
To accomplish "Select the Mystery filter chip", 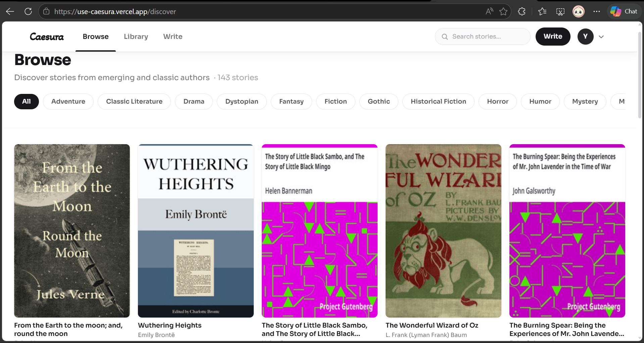I will pyautogui.click(x=585, y=102).
